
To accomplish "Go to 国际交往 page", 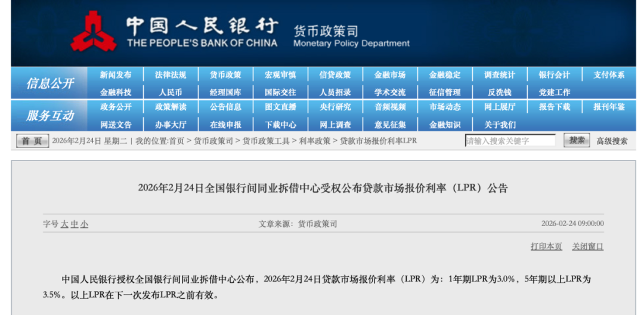I will tap(280, 92).
